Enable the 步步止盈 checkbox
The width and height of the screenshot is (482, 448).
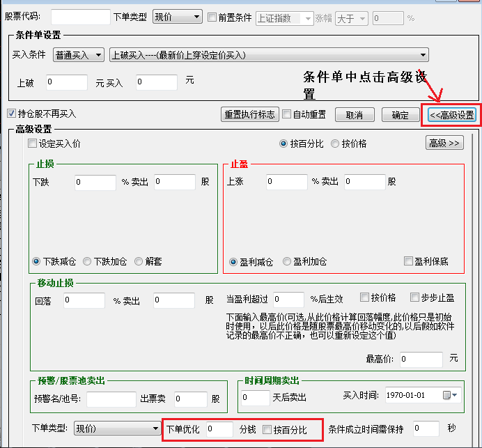coord(414,298)
